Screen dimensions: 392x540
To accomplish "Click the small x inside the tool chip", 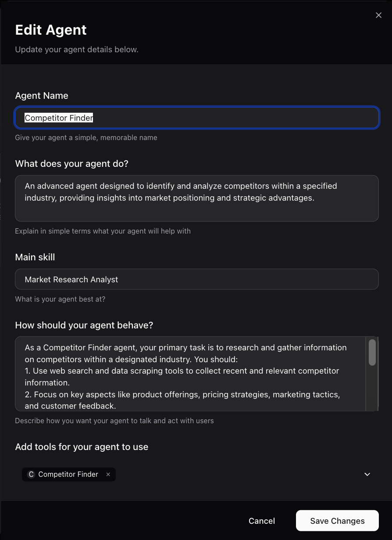I will [108, 474].
